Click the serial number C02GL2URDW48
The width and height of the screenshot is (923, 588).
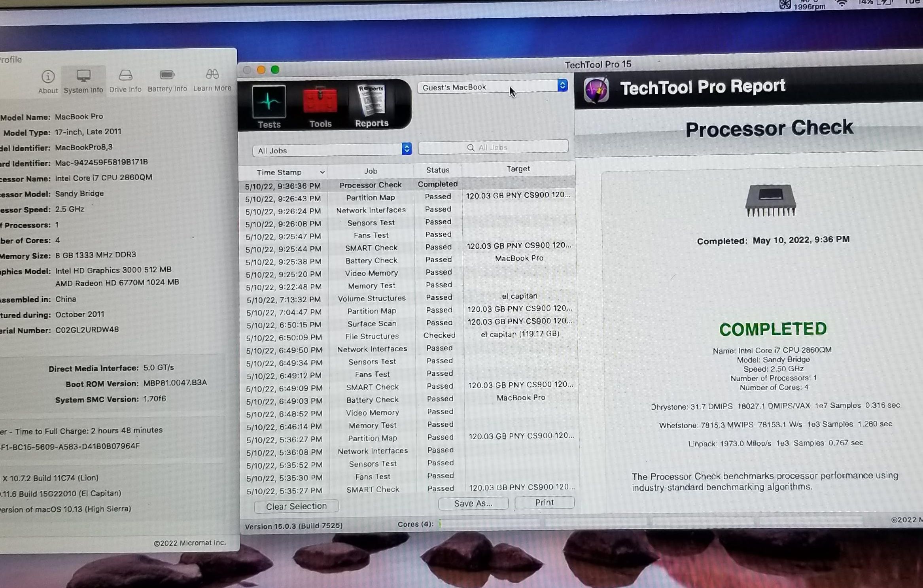[x=87, y=329]
